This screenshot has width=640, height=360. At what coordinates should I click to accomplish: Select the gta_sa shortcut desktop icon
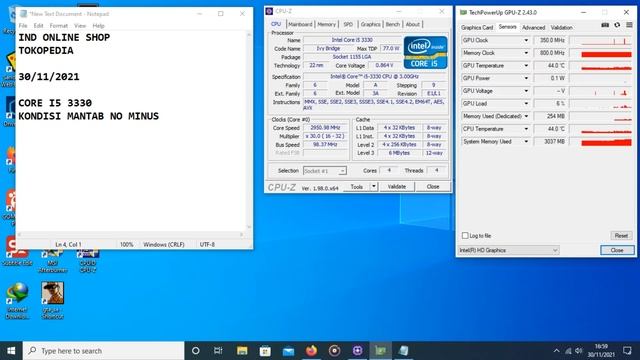[x=52, y=300]
